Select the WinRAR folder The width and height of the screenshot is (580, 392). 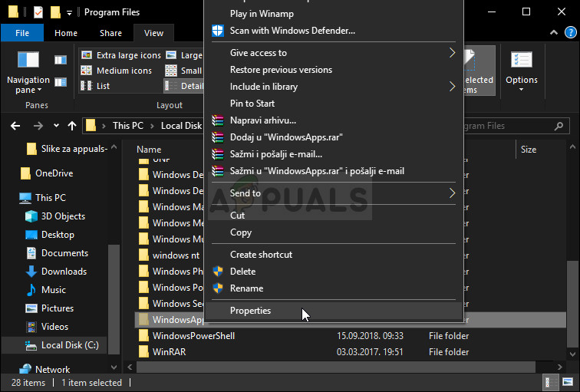(162, 352)
